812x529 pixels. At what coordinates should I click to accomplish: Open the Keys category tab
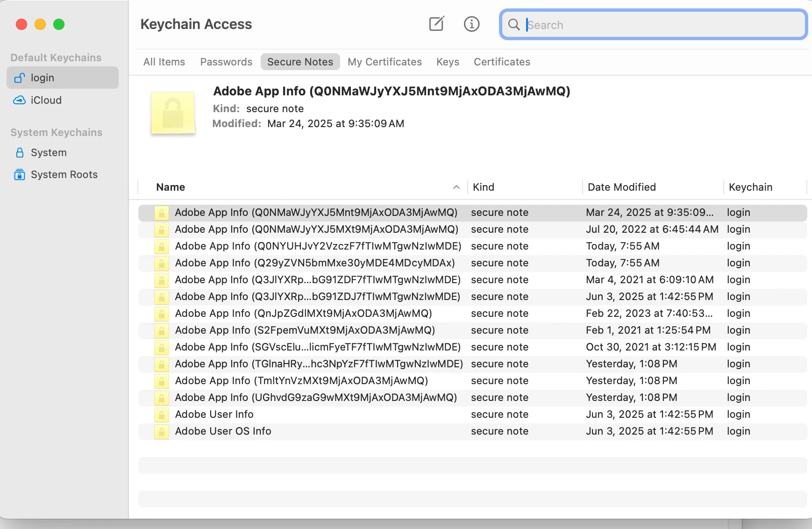point(448,62)
